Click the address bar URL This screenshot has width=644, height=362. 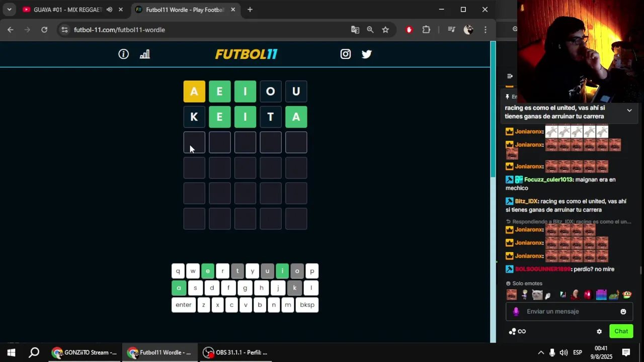(x=119, y=30)
